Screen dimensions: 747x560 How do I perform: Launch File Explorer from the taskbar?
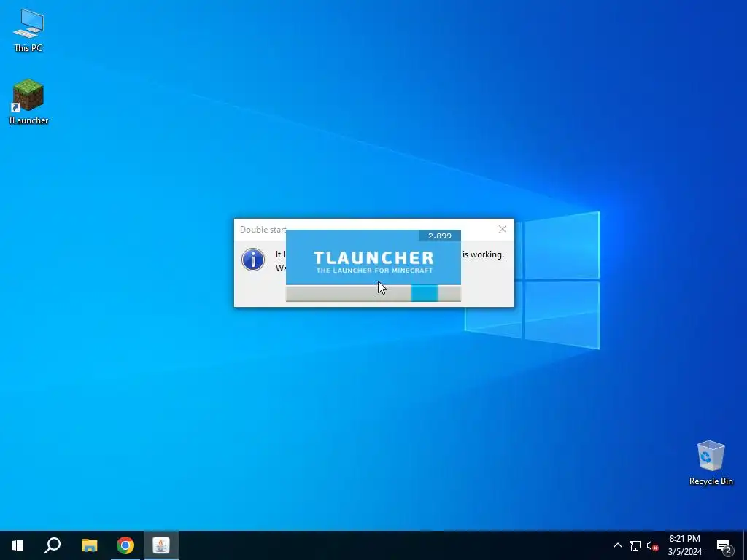pos(89,545)
